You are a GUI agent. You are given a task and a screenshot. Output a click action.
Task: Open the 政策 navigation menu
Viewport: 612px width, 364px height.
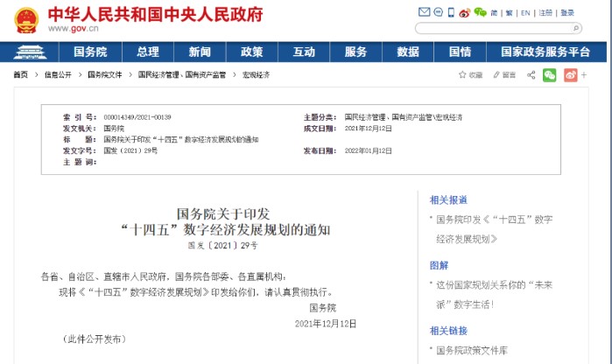coord(251,52)
